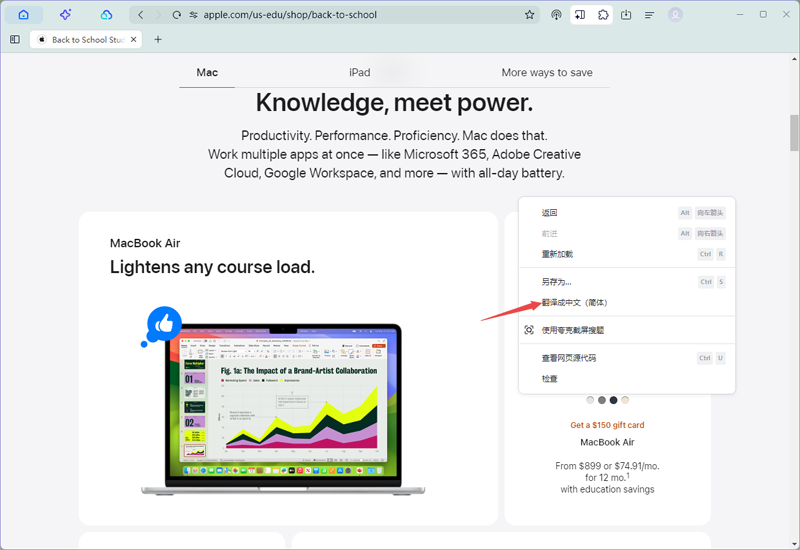Pick the silver color swatch
800x550 pixels.
tap(590, 400)
